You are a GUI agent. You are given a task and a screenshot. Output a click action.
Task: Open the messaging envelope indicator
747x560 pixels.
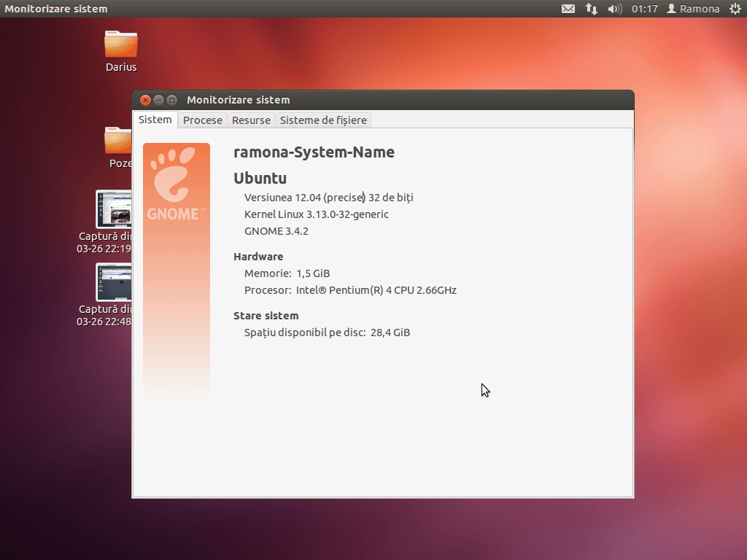[x=568, y=9]
